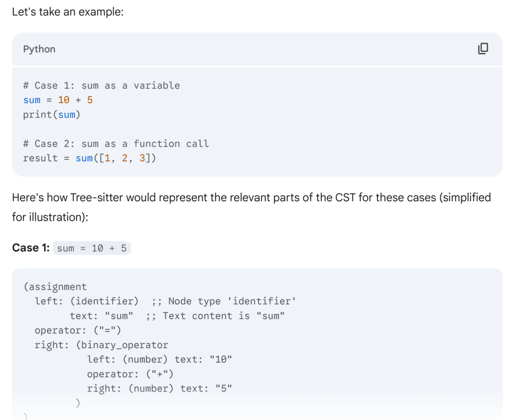Click the 'operator: ("=")' line

[x=78, y=330]
